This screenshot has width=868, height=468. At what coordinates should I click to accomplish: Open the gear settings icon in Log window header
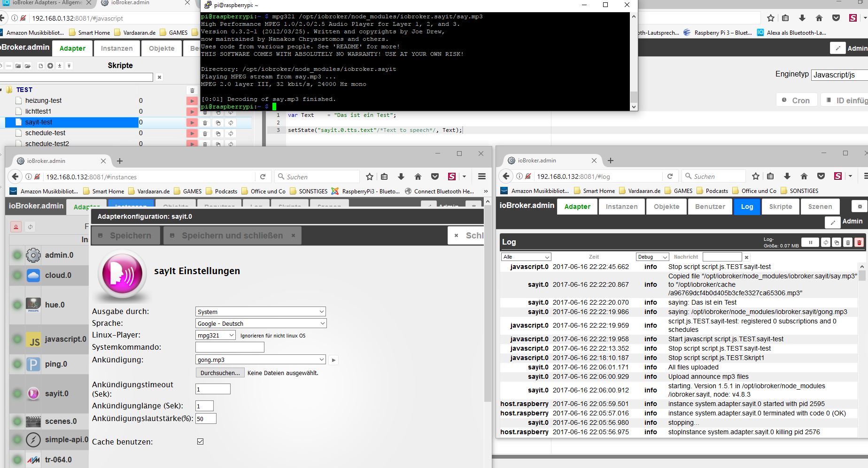[860, 207]
